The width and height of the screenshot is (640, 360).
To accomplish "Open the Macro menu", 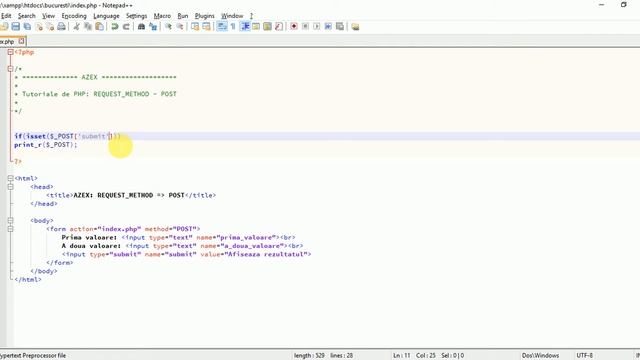I will point(162,16).
